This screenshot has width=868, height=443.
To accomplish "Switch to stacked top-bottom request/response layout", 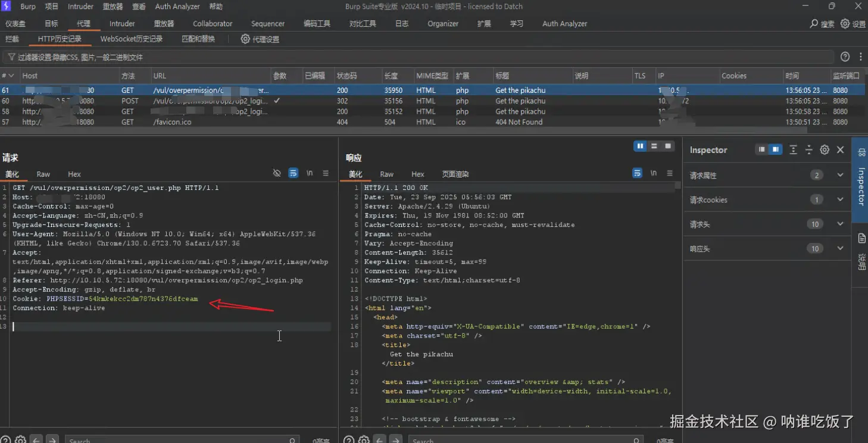I will point(654,146).
